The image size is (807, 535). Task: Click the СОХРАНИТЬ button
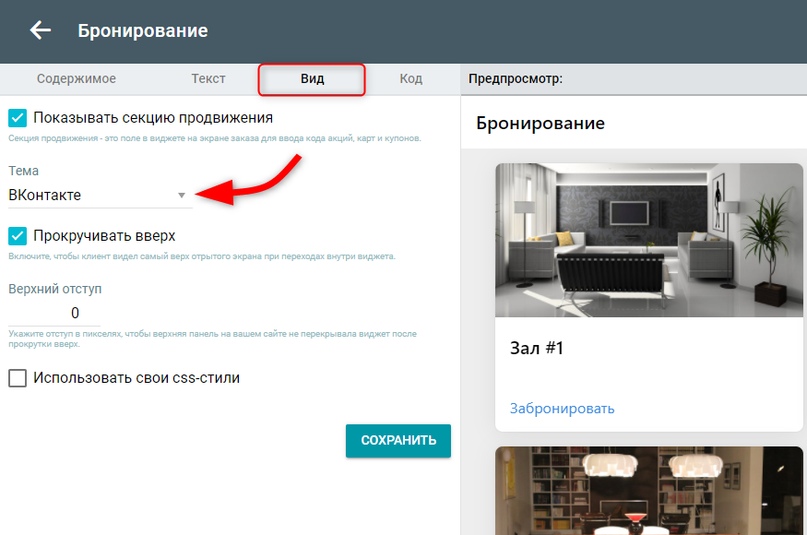coord(398,440)
